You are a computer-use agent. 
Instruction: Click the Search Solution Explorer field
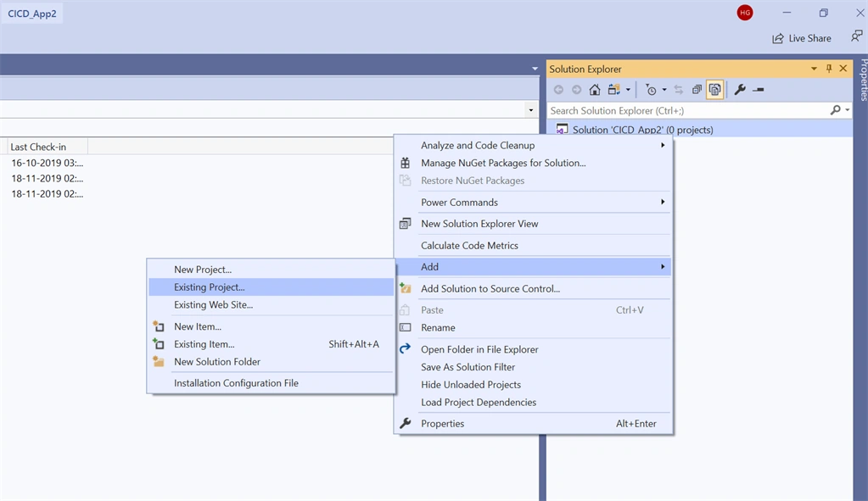(x=686, y=110)
